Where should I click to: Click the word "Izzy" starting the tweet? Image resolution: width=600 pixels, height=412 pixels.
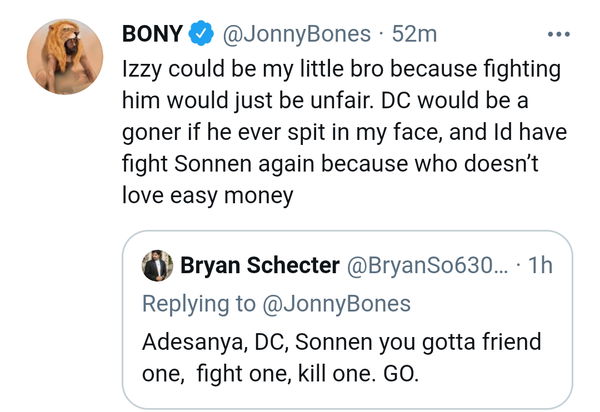tap(142, 73)
